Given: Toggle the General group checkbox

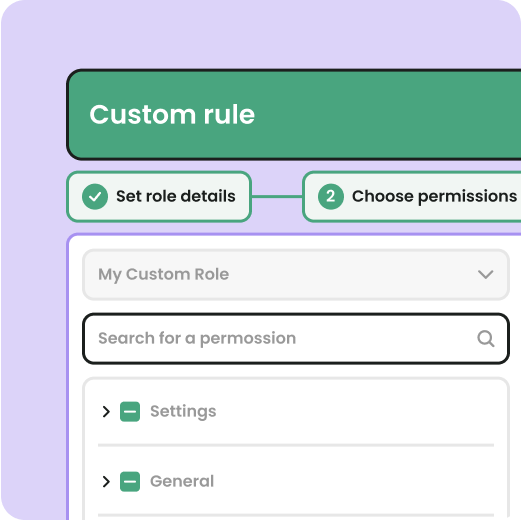Looking at the screenshot, I should point(130,482).
